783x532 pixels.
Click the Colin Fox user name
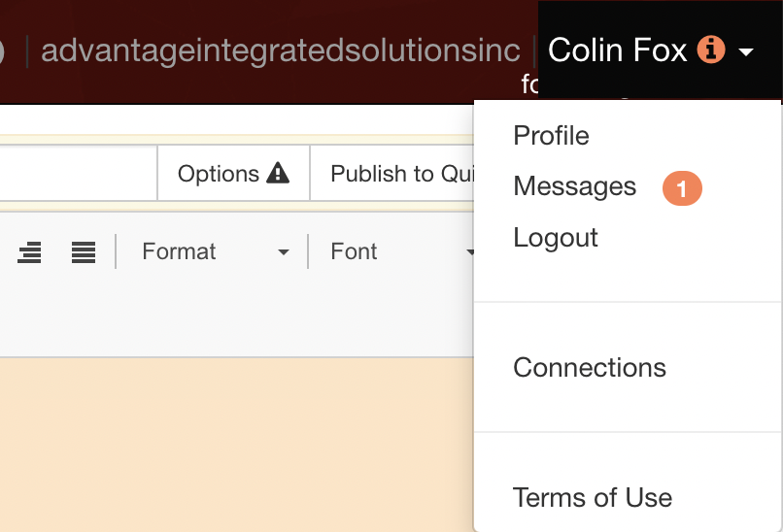click(617, 50)
